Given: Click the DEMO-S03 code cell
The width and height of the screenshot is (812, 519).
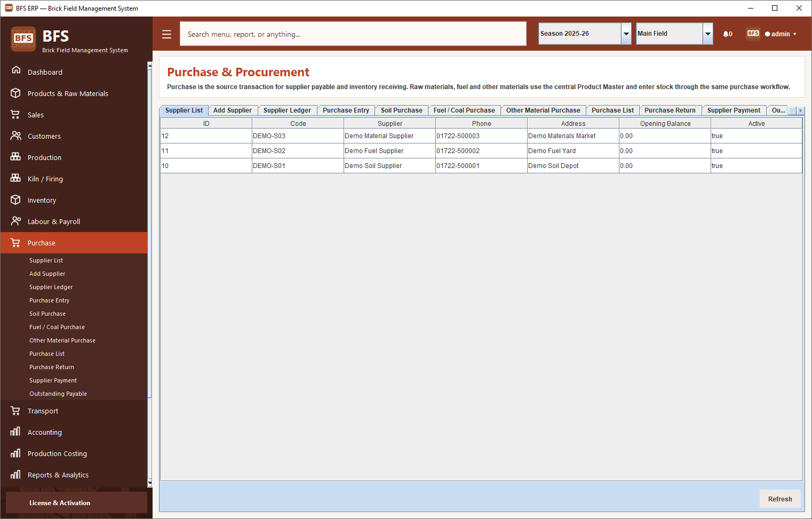Looking at the screenshot, I should (298, 136).
